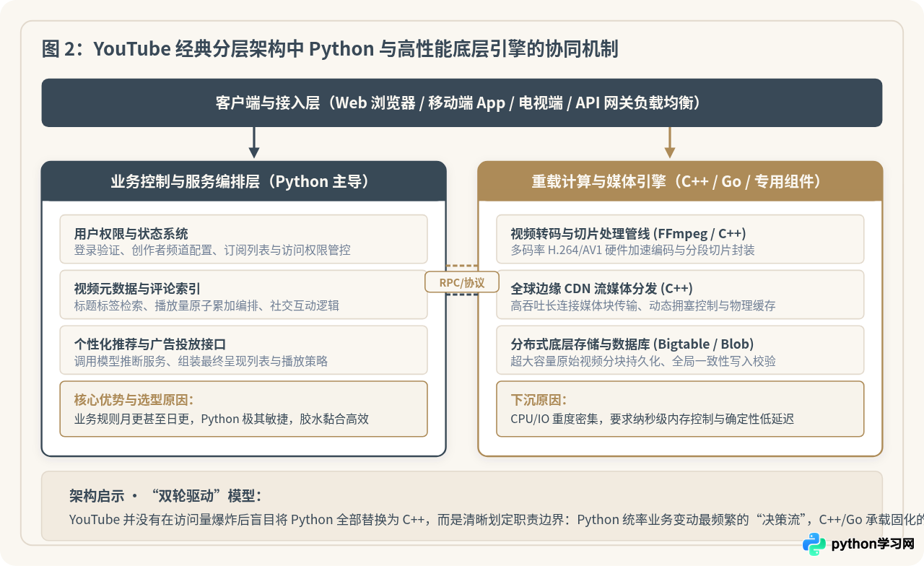Select the "个性化推荐与广告投放接口" card title
This screenshot has width=924, height=566.
pos(150,344)
